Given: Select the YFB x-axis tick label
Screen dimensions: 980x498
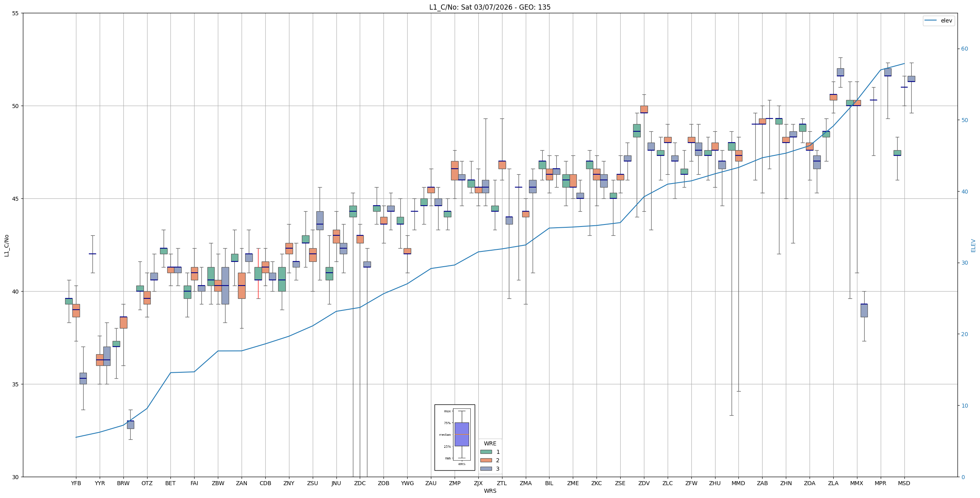Looking at the screenshot, I should click(x=76, y=483).
